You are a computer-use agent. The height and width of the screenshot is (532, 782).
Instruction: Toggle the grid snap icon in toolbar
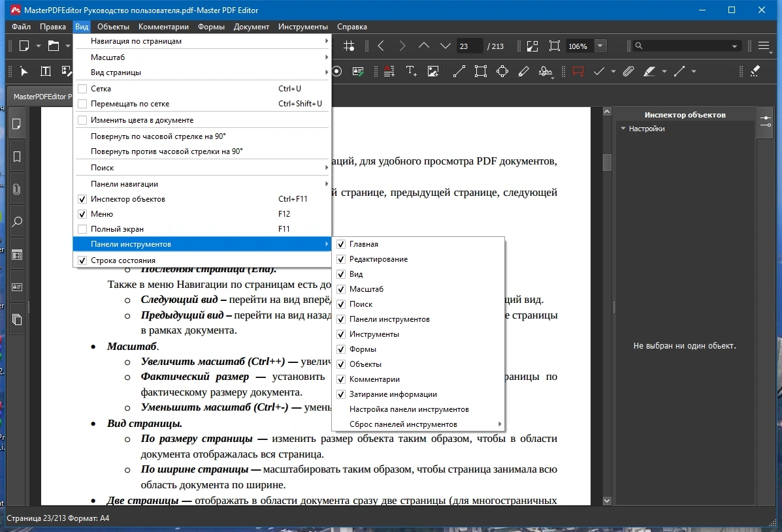[x=349, y=46]
